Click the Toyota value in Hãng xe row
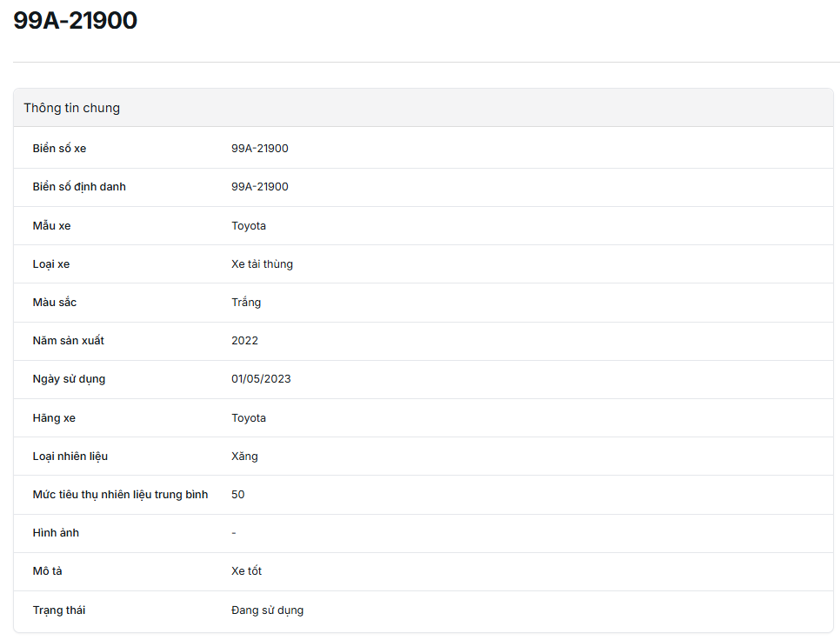The height and width of the screenshot is (640, 840). pos(249,418)
